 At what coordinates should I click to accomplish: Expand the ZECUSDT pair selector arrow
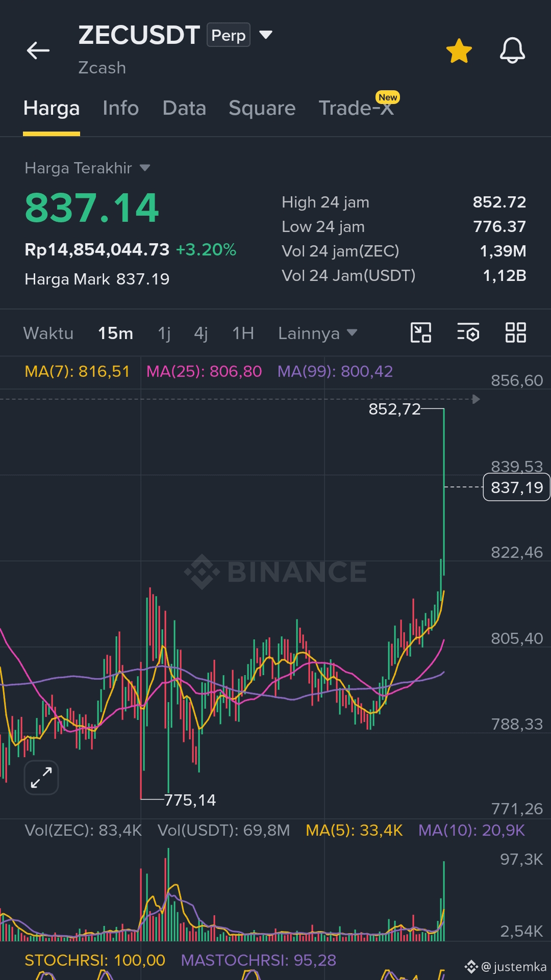coord(266,35)
